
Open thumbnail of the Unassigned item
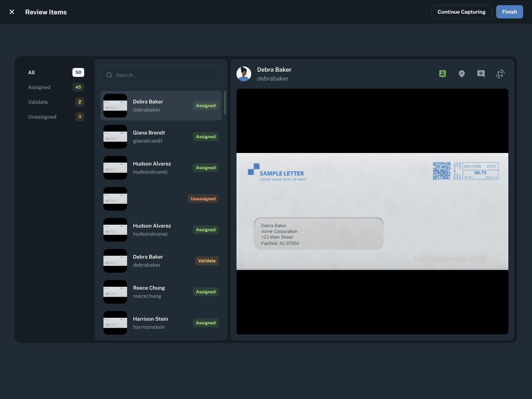click(115, 199)
